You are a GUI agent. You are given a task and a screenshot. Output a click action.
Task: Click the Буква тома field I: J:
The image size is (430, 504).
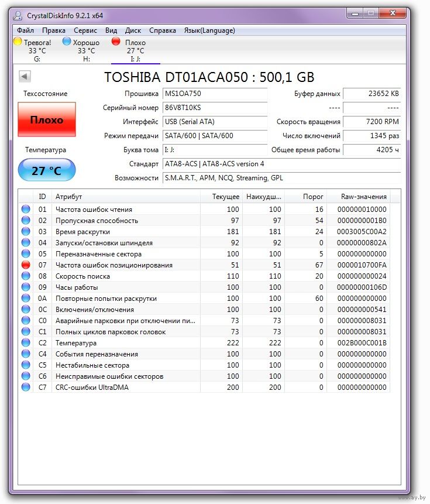pos(215,150)
